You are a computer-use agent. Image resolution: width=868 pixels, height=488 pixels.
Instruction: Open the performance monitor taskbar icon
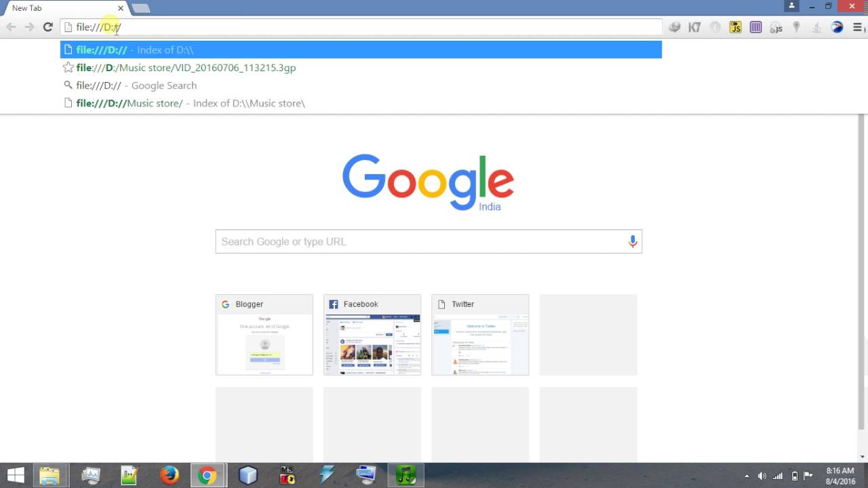90,475
